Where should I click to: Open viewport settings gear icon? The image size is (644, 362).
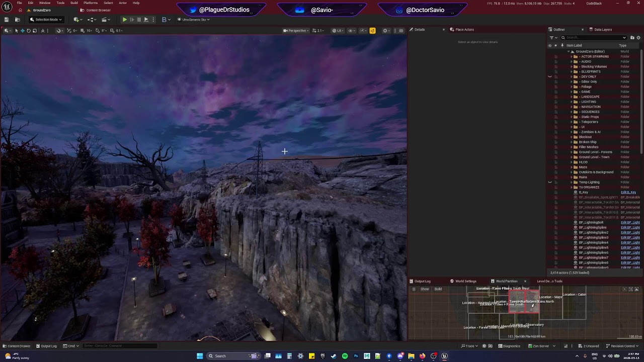[x=386, y=31]
